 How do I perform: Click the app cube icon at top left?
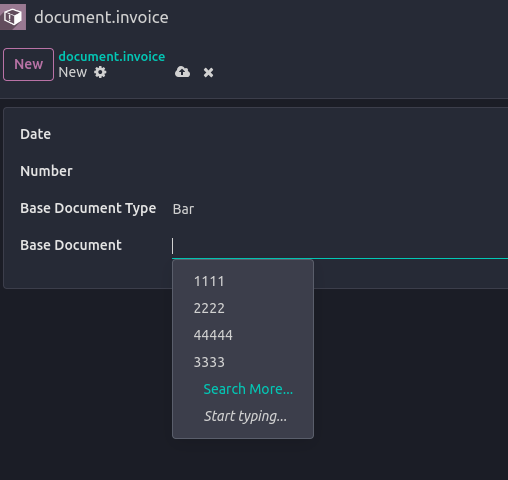point(13,17)
